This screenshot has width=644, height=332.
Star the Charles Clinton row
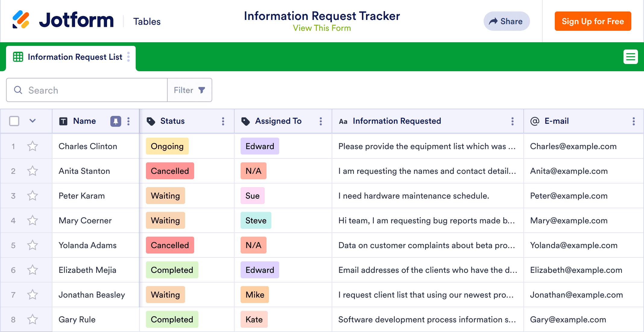(33, 146)
